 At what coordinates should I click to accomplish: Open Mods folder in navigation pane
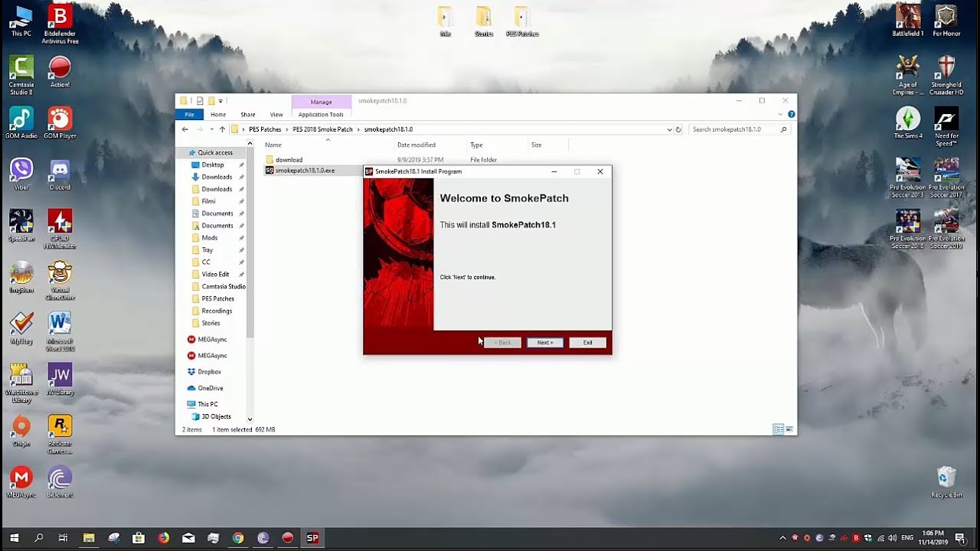[x=210, y=238]
